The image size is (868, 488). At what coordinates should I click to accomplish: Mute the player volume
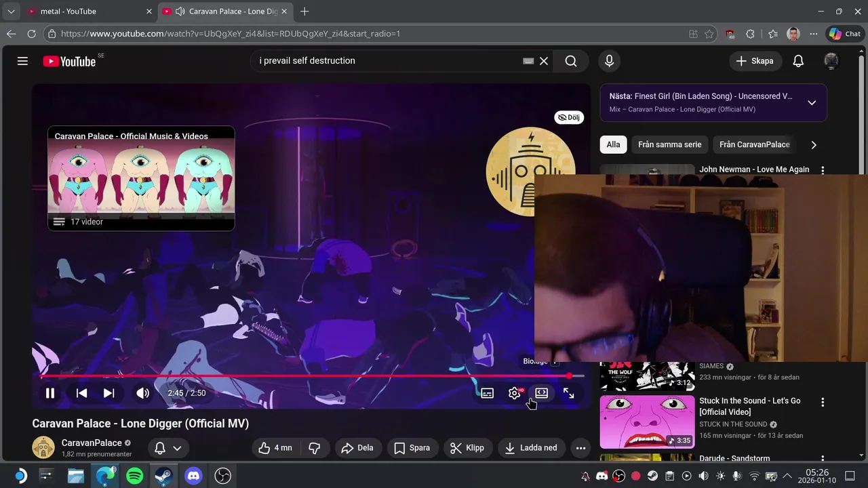point(142,393)
